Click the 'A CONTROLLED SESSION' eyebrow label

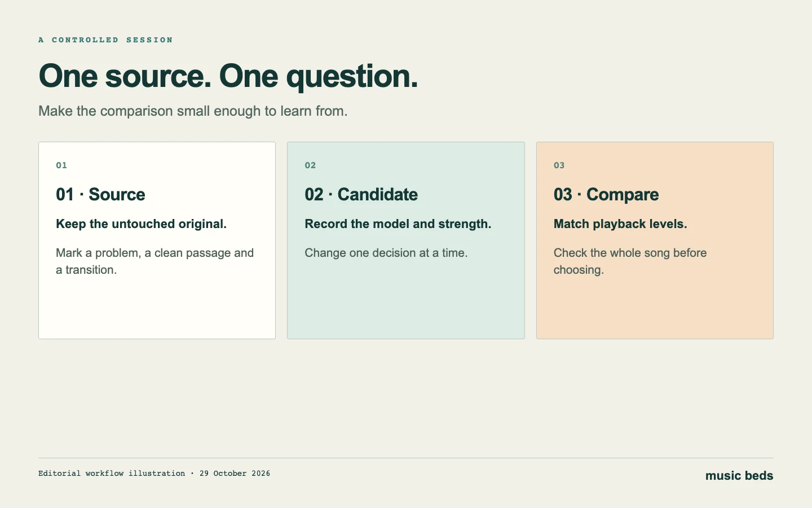[105, 40]
